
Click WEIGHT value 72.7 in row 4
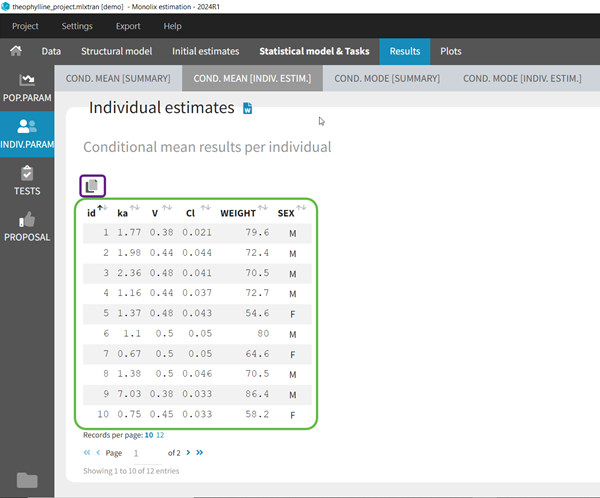click(x=257, y=293)
